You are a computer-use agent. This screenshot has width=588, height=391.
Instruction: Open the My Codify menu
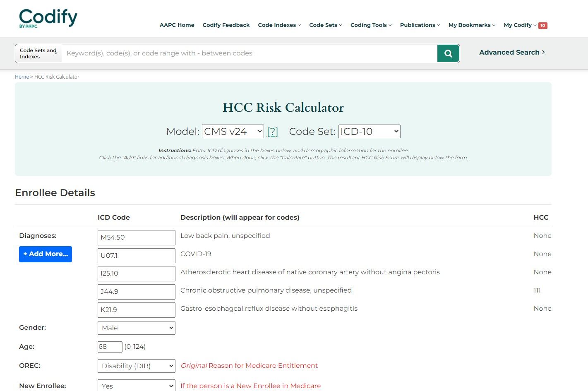[520, 25]
